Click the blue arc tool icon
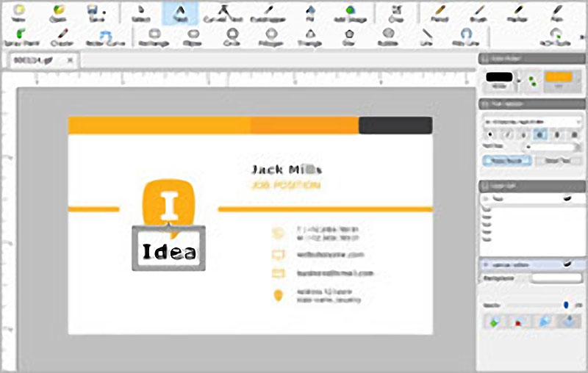 (466, 38)
